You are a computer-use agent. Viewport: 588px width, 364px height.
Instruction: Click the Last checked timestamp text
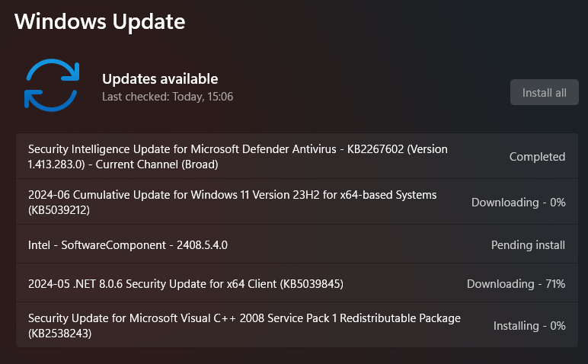click(x=168, y=97)
